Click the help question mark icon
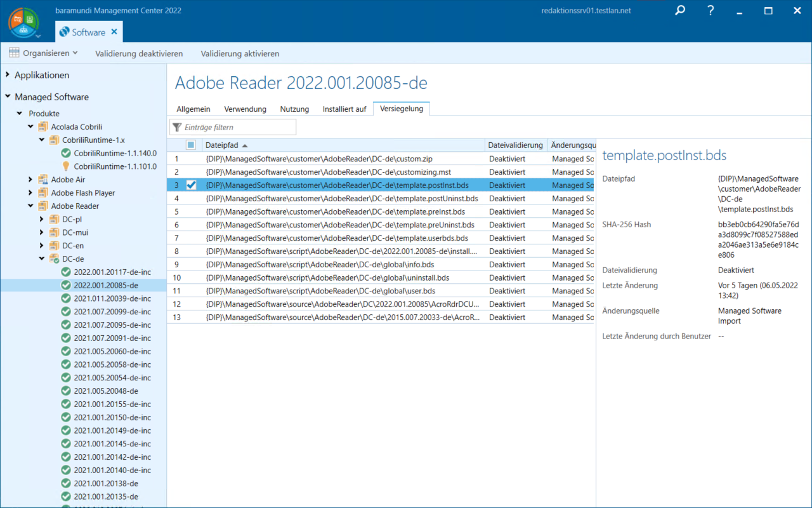This screenshot has width=812, height=508. (x=710, y=11)
